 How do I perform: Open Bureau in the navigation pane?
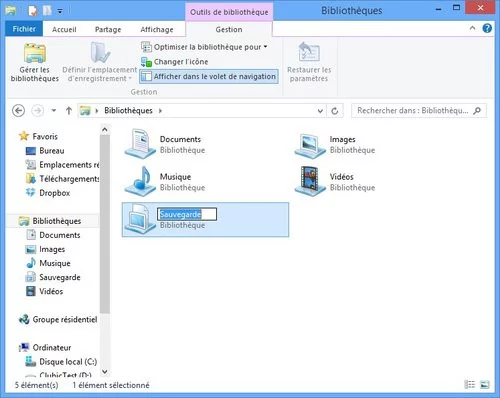[52, 151]
